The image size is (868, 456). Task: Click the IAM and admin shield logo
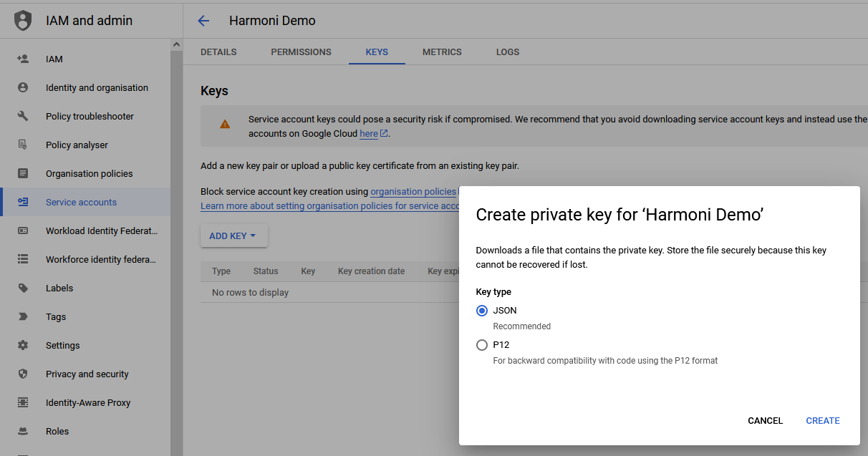22,20
